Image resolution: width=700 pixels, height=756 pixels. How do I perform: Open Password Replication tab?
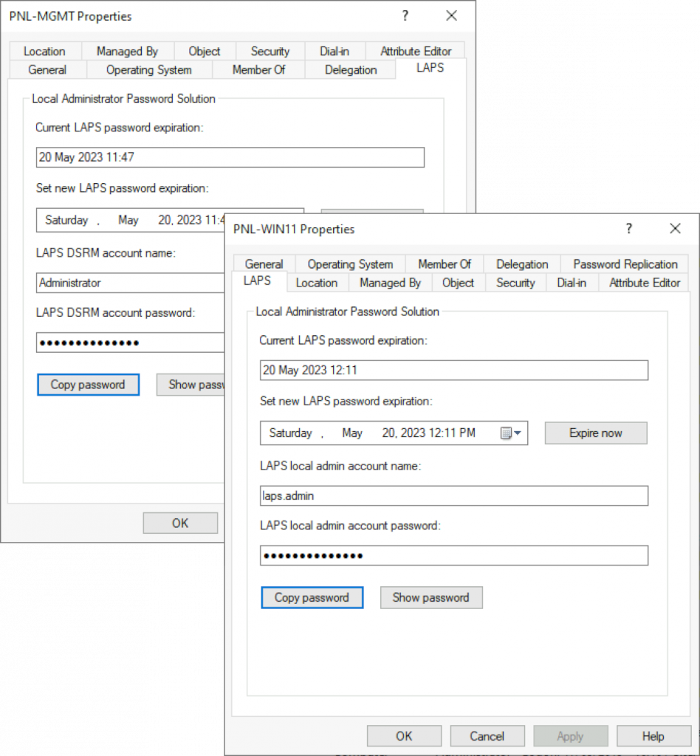pyautogui.click(x=625, y=264)
